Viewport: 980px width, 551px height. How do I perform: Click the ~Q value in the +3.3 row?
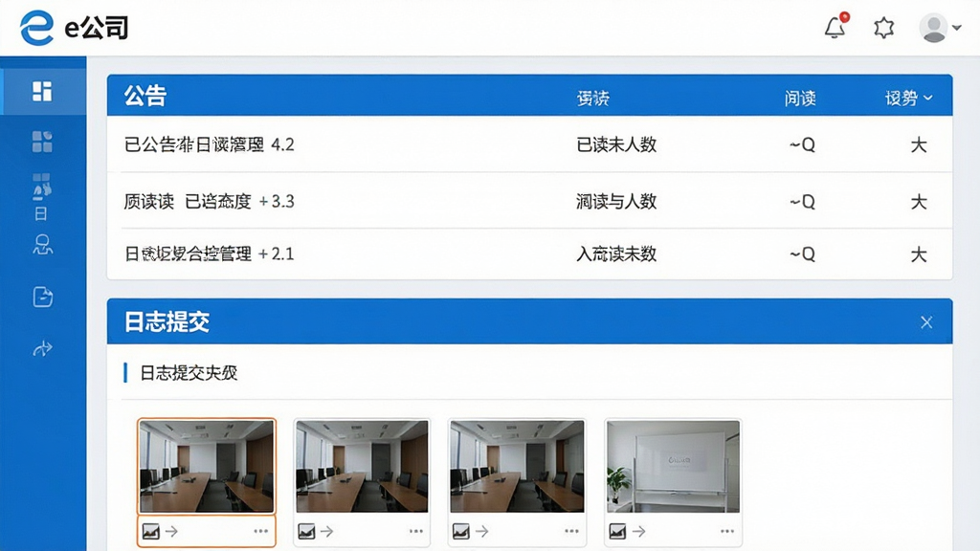(x=802, y=202)
